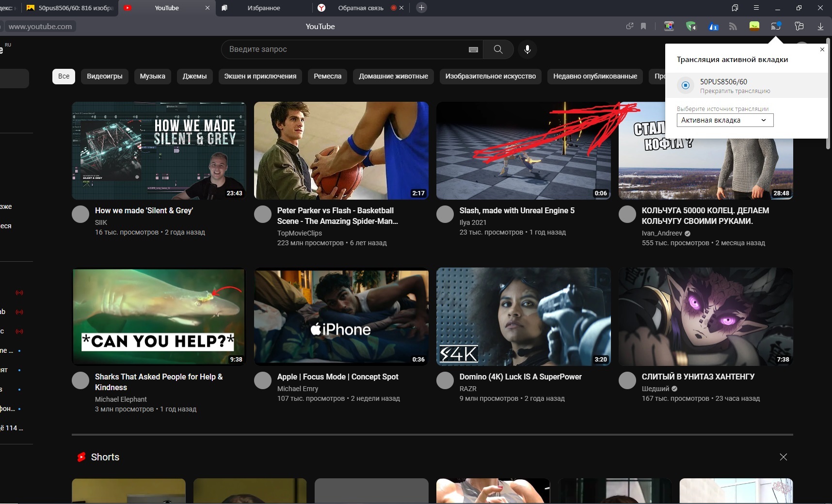Screen dimensions: 832x504
Task: Click the SIIK channel avatar
Action: (80, 214)
